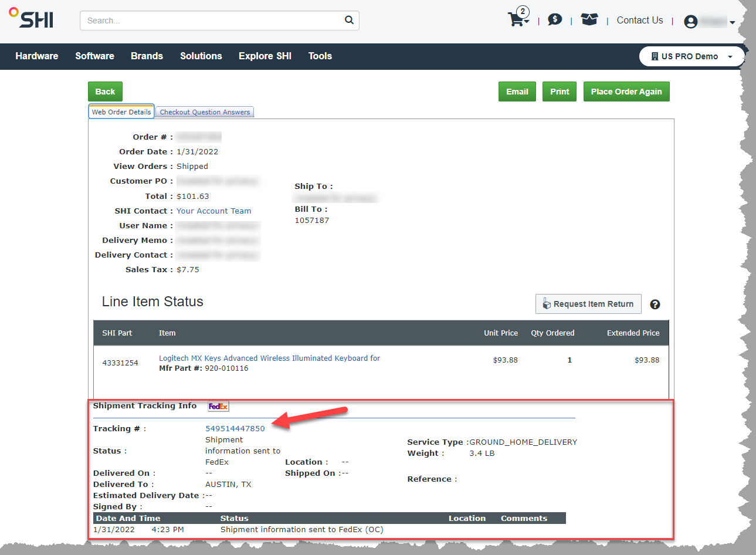Click the SHI Part column header
756x555 pixels.
117,333
